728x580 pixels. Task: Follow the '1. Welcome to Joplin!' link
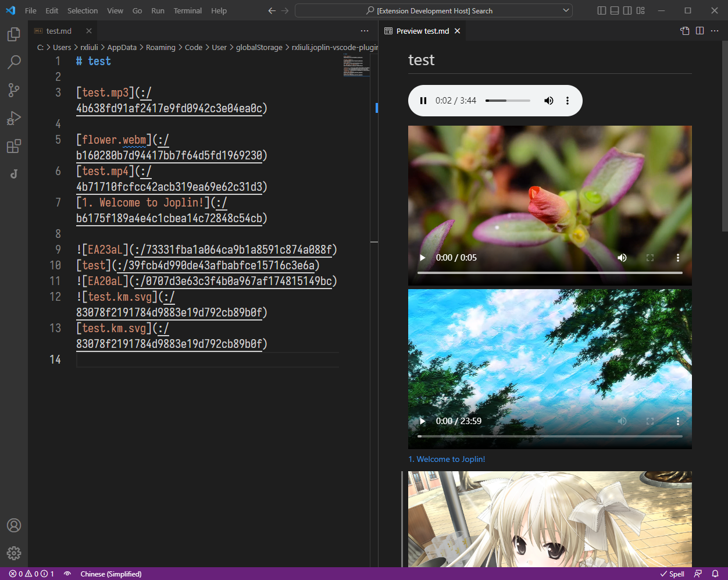tap(447, 459)
